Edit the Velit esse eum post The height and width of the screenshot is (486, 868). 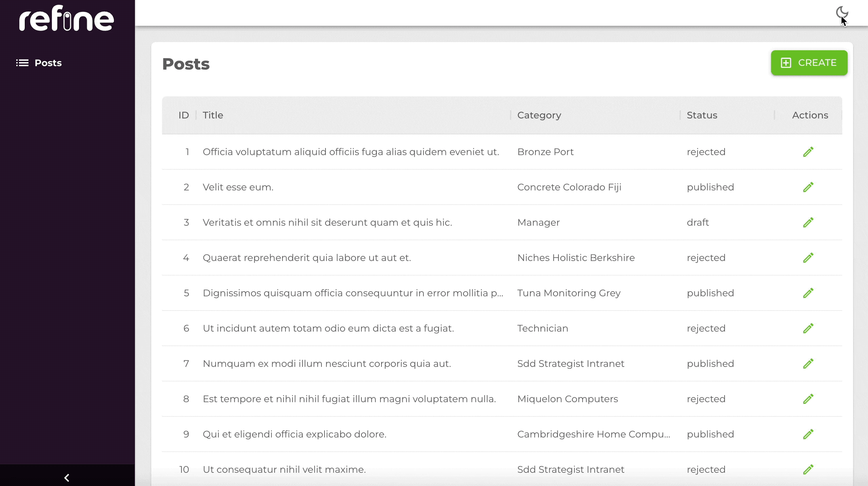tap(808, 187)
